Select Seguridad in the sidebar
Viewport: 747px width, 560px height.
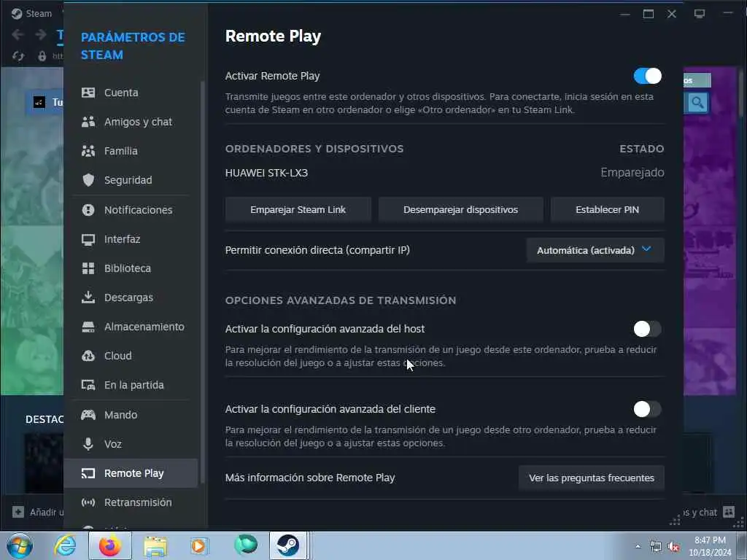(131, 180)
